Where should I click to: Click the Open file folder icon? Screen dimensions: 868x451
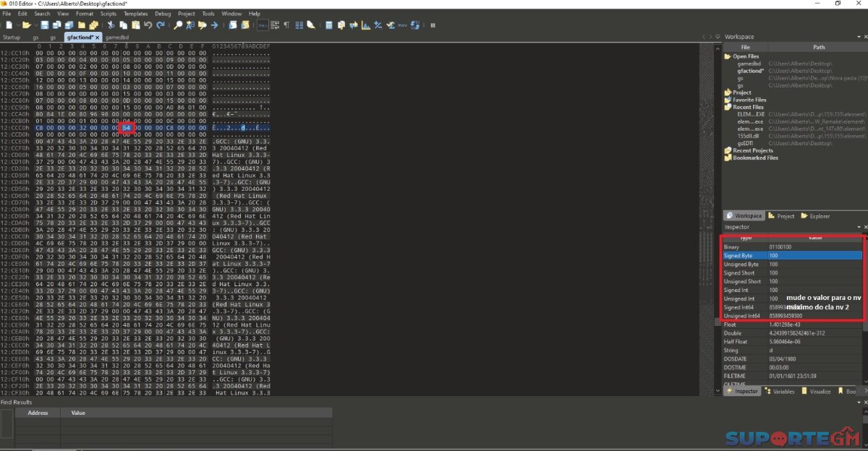coord(26,25)
